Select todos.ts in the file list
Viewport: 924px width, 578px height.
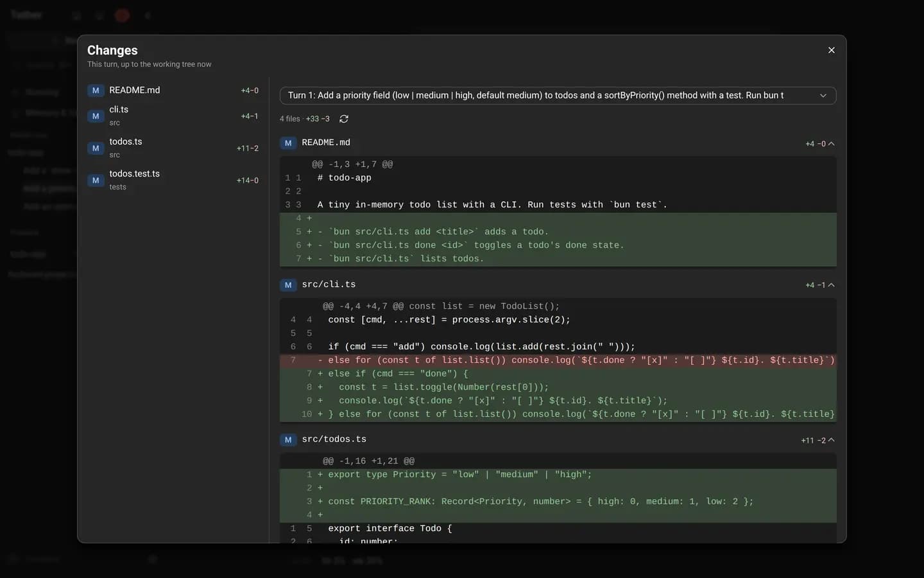coord(173,148)
